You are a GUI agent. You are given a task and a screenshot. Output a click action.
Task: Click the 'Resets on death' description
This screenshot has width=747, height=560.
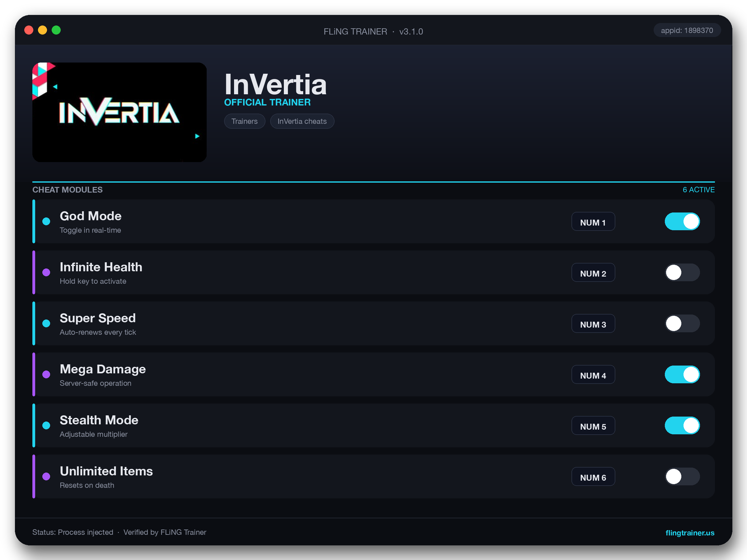(87, 485)
